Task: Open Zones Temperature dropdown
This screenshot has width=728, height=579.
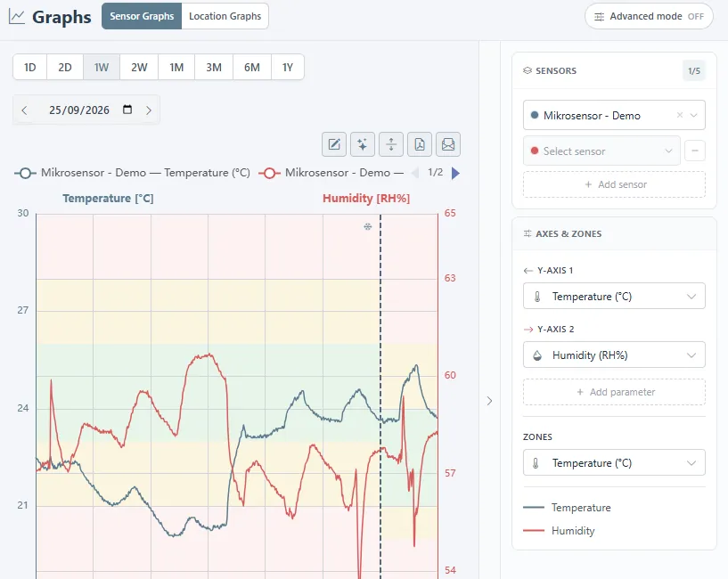Action: click(614, 462)
